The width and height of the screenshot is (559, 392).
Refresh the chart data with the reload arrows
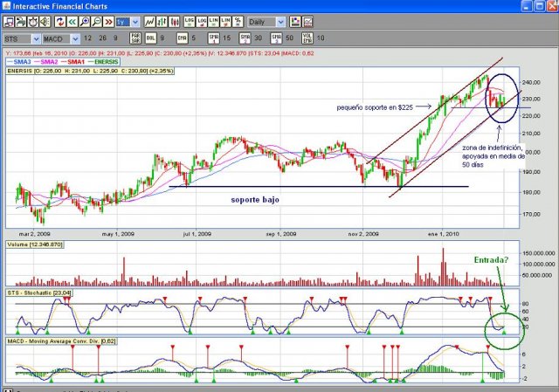click(60, 22)
